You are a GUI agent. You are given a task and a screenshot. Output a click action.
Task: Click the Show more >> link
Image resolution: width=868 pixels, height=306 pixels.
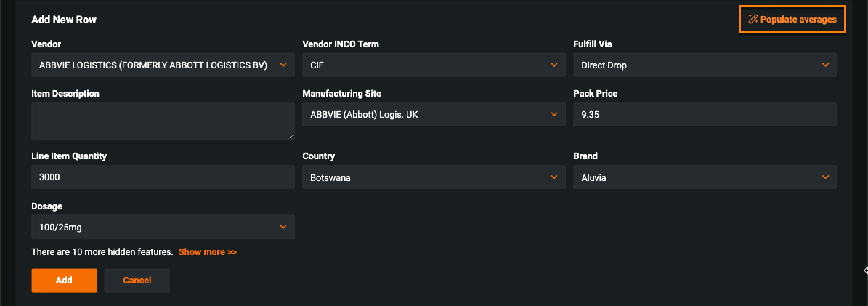click(208, 252)
